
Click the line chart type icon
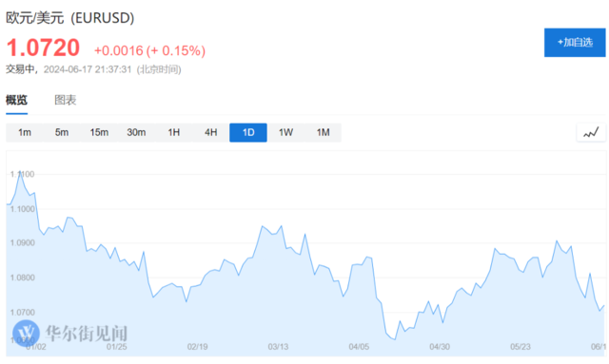point(591,133)
